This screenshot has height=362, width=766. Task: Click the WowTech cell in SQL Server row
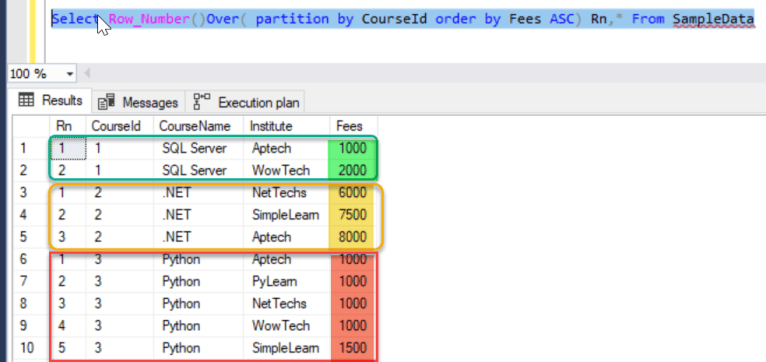[287, 170]
